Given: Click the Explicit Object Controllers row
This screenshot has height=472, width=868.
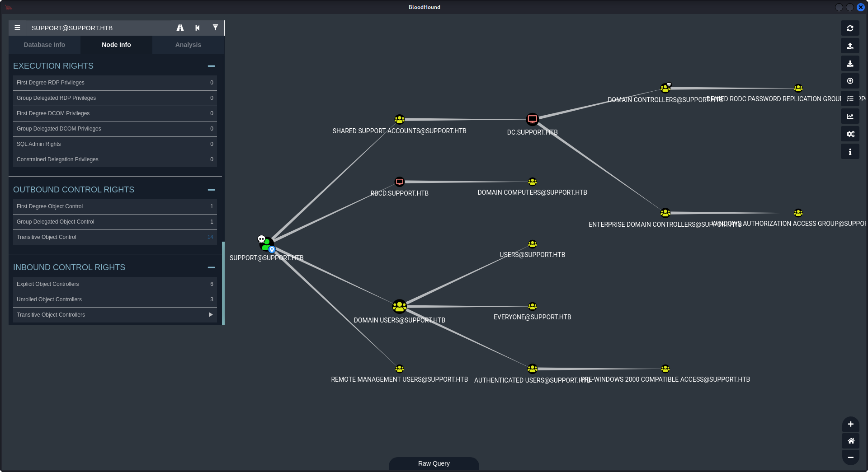Looking at the screenshot, I should [x=115, y=284].
